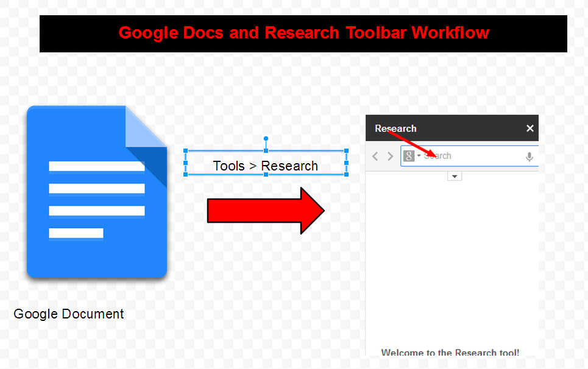Click the 'Google Docs and Research Toolbar Workflow' title

[x=304, y=33]
